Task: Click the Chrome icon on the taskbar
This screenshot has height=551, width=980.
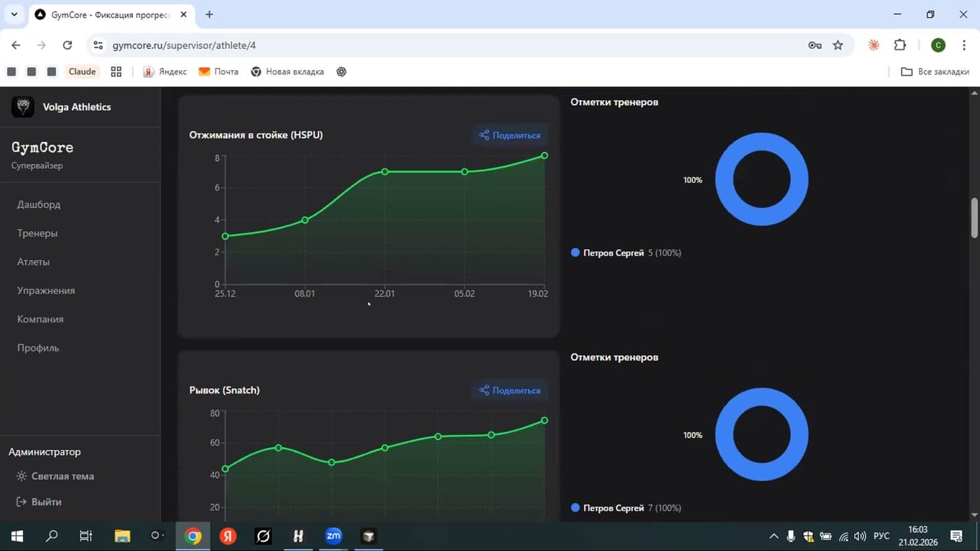Action: tap(193, 536)
